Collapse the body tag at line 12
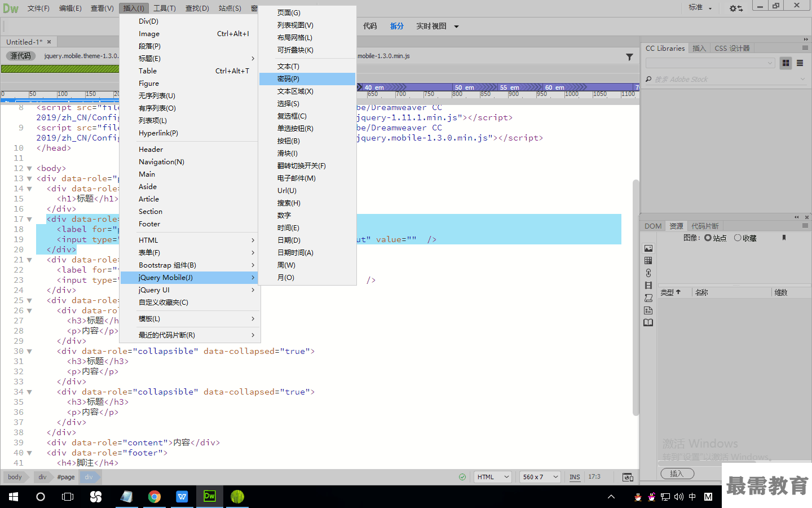The width and height of the screenshot is (812, 508). click(x=29, y=169)
